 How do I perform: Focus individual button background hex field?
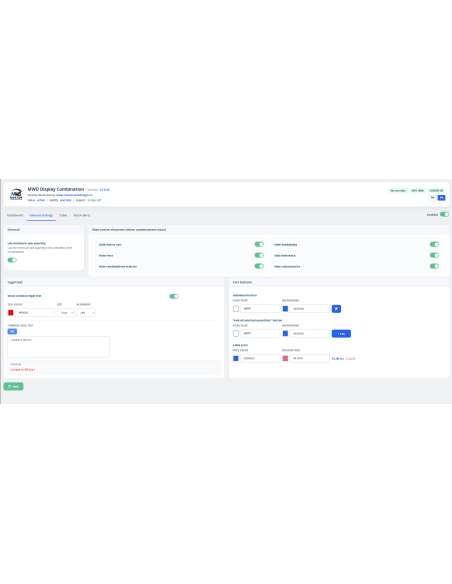click(310, 309)
